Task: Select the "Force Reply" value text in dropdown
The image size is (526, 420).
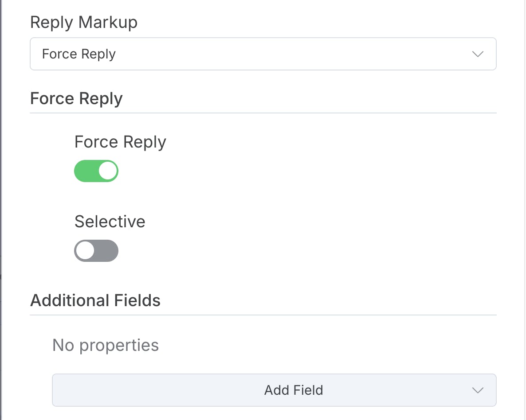Action: pos(79,54)
